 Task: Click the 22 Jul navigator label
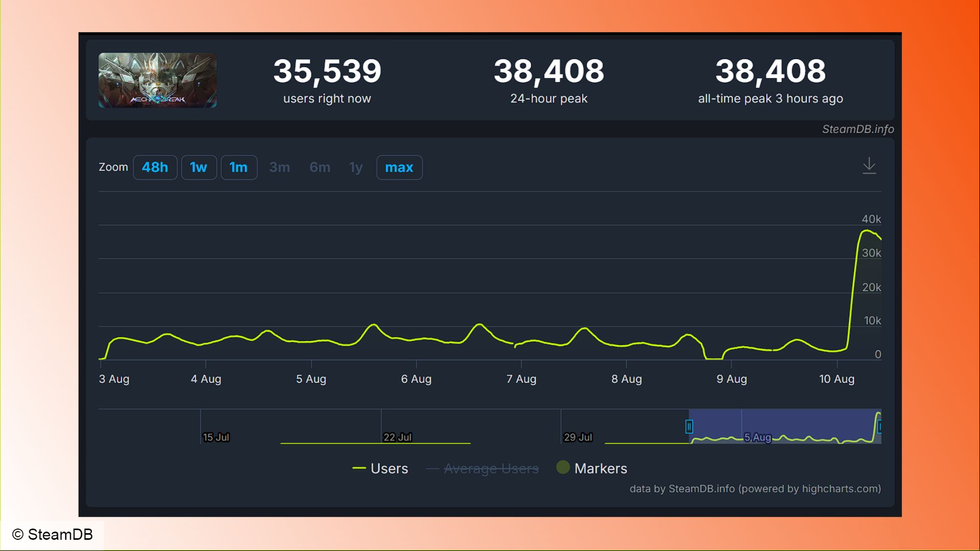point(397,437)
